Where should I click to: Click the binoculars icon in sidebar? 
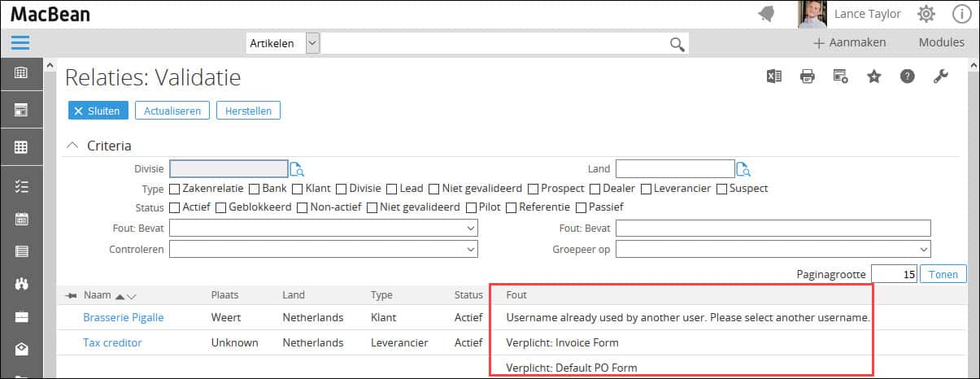[x=22, y=284]
